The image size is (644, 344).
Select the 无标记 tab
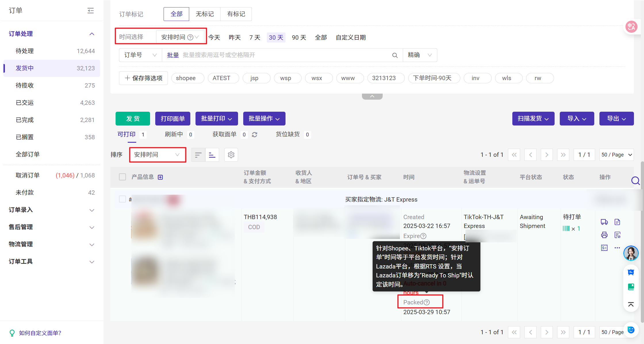point(205,14)
